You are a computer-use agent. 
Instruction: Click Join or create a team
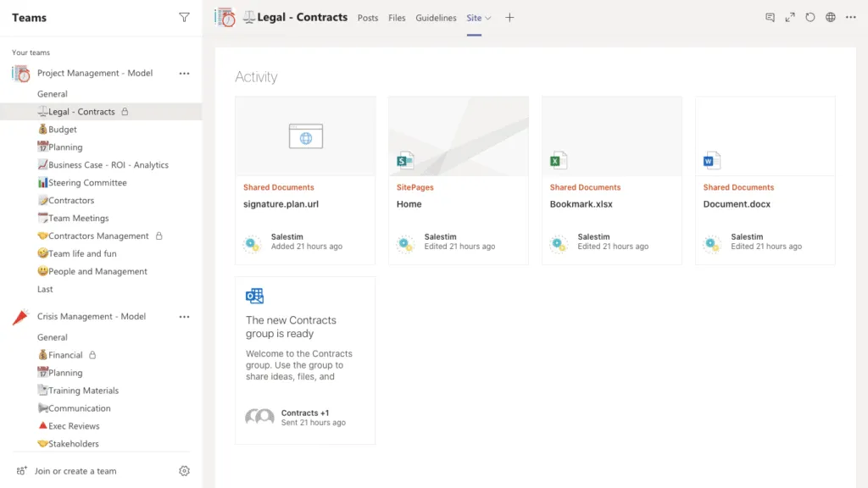tap(75, 471)
